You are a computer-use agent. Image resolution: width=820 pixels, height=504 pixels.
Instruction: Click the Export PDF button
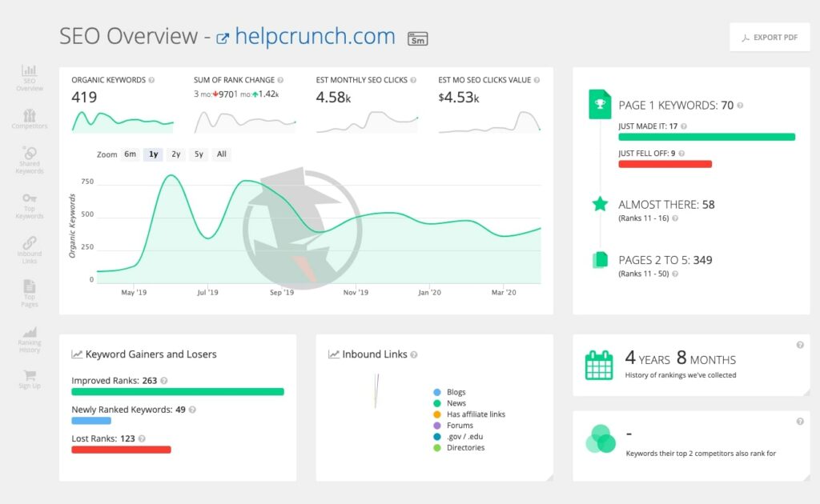[x=770, y=37]
